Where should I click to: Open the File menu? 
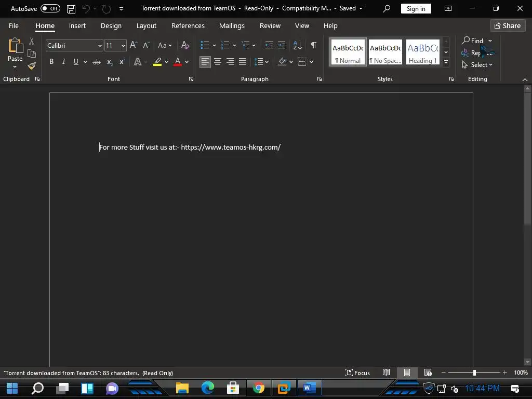pyautogui.click(x=14, y=26)
